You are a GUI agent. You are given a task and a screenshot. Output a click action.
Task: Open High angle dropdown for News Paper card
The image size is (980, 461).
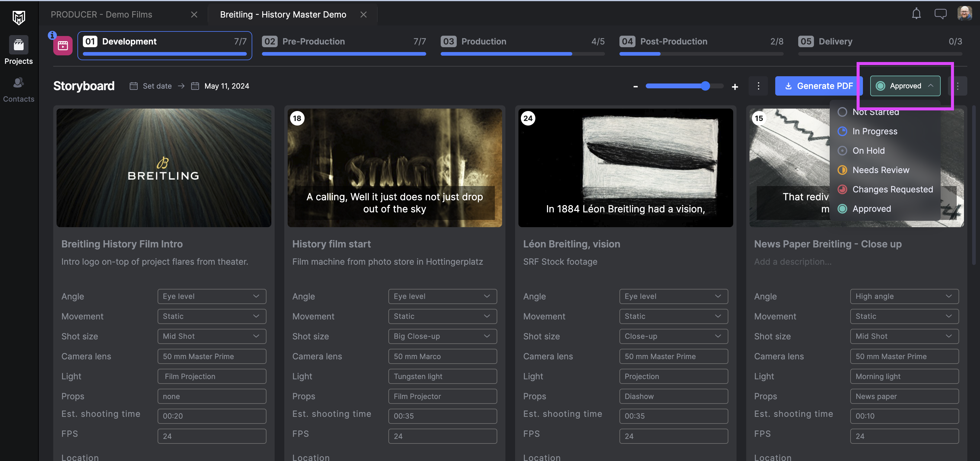[904, 296]
